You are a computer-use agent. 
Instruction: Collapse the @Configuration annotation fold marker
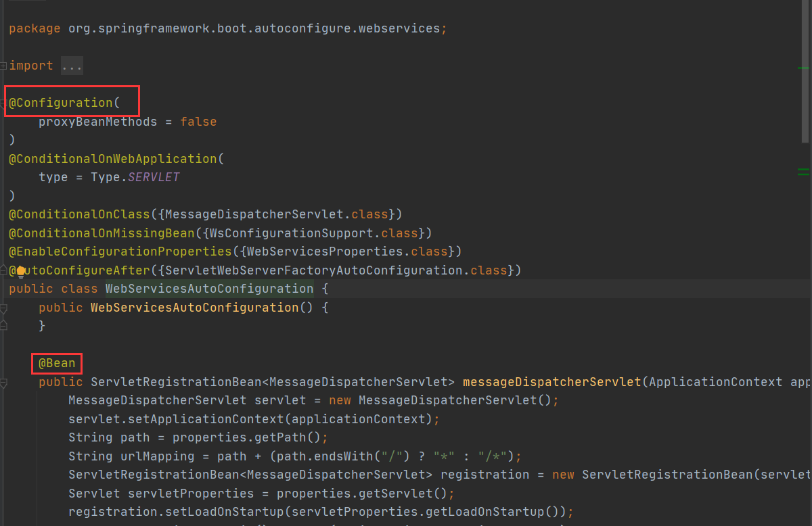[3, 103]
